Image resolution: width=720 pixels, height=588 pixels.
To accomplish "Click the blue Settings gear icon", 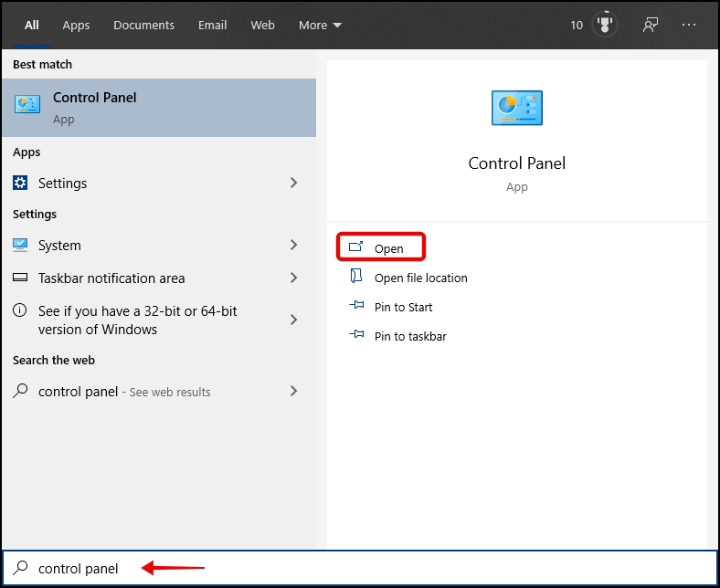I will pos(20,183).
